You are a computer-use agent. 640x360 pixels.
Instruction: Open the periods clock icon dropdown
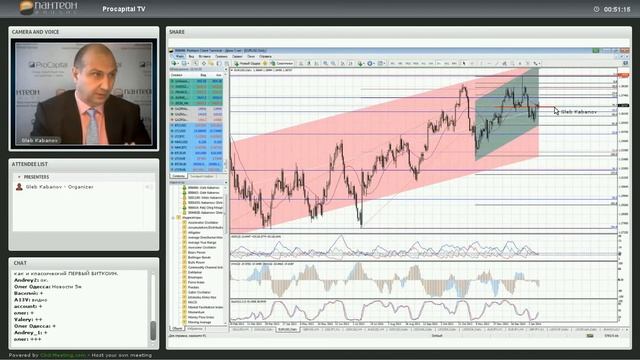point(371,63)
